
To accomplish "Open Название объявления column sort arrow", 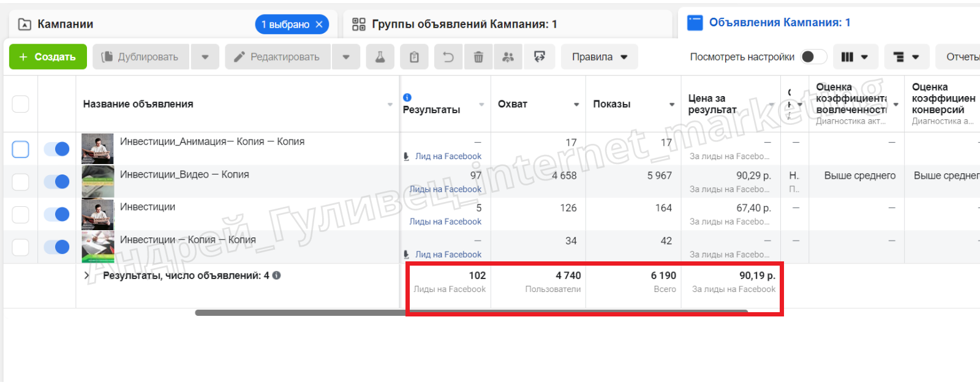I will pyautogui.click(x=390, y=105).
